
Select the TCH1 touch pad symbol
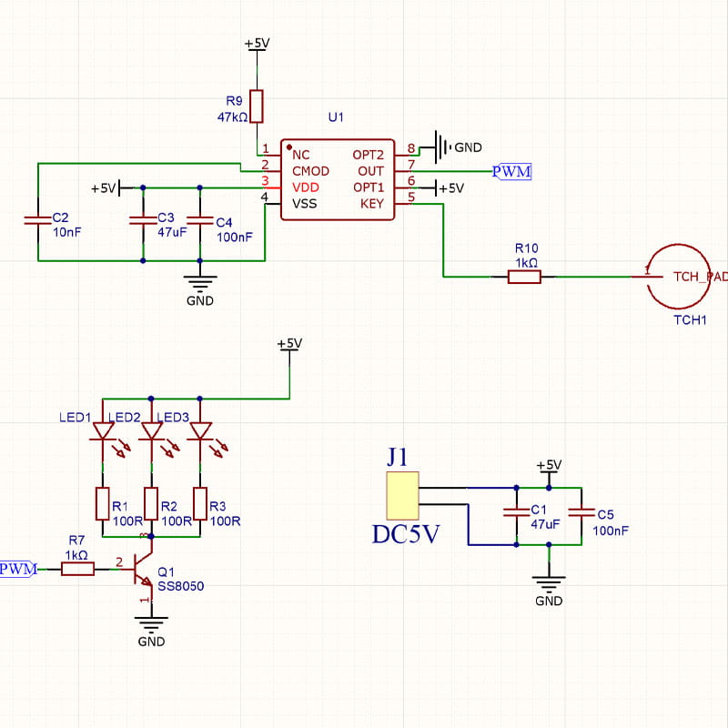(678, 277)
